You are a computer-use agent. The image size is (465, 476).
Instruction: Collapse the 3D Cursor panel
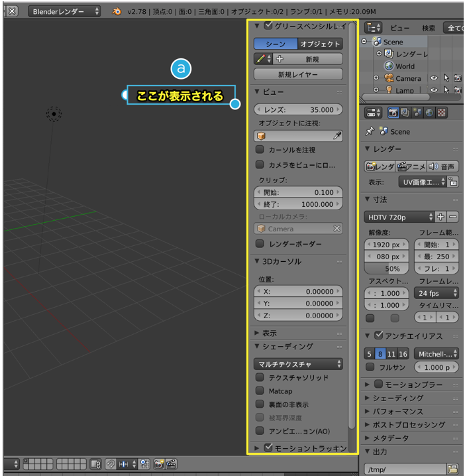pyautogui.click(x=257, y=261)
